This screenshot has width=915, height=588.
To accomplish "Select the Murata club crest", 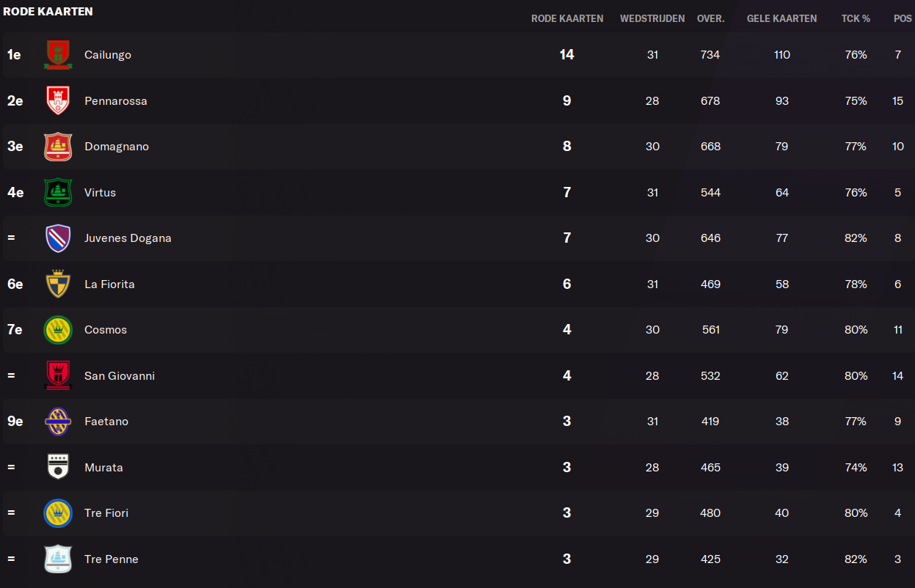I will (58, 467).
